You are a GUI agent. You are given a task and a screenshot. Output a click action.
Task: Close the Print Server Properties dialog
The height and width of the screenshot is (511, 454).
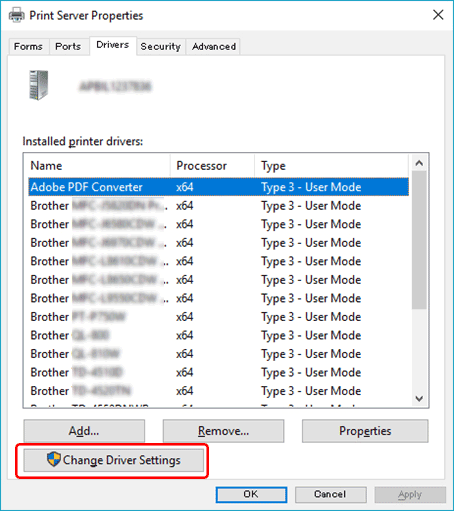point(438,15)
